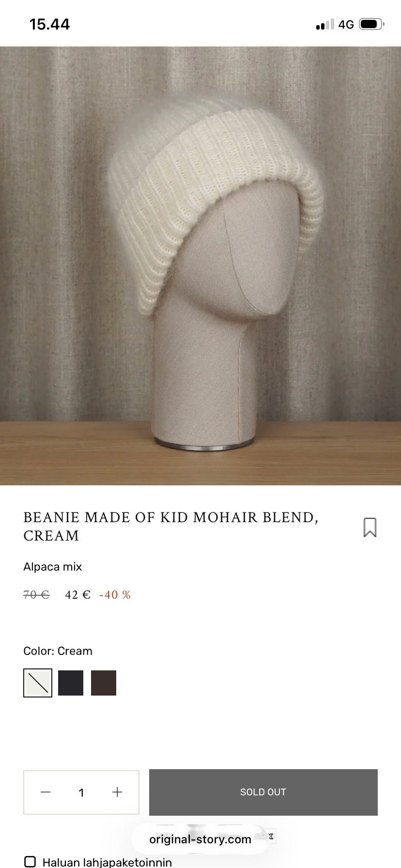This screenshot has height=868, width=401.
Task: Tap the Alpaca mix material text
Action: point(52,567)
